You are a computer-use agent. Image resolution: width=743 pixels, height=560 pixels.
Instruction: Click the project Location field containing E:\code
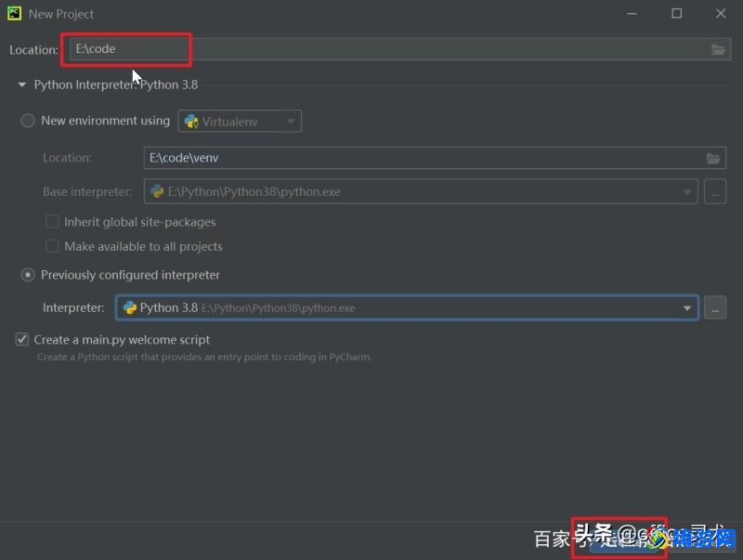(x=400, y=49)
